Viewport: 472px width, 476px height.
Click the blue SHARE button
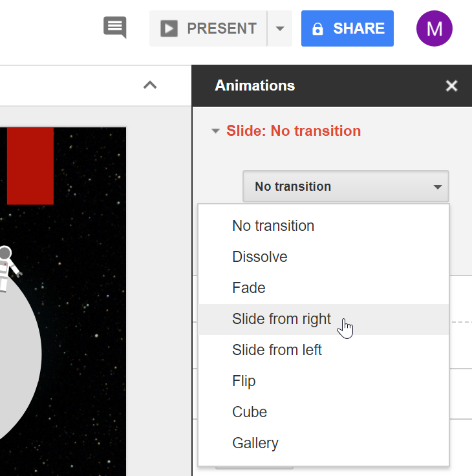click(347, 28)
